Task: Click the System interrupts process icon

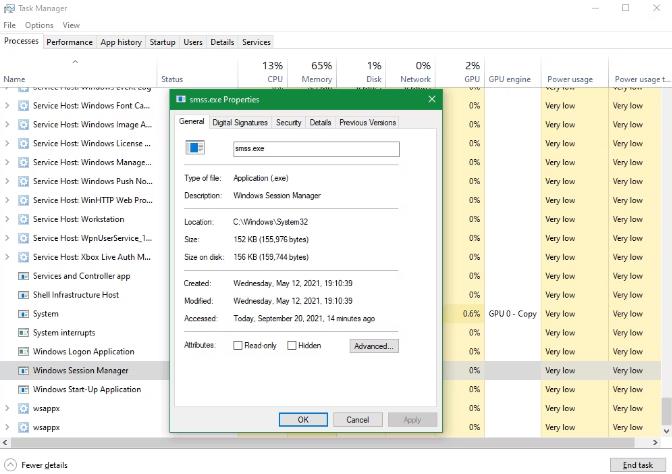Action: 23,333
